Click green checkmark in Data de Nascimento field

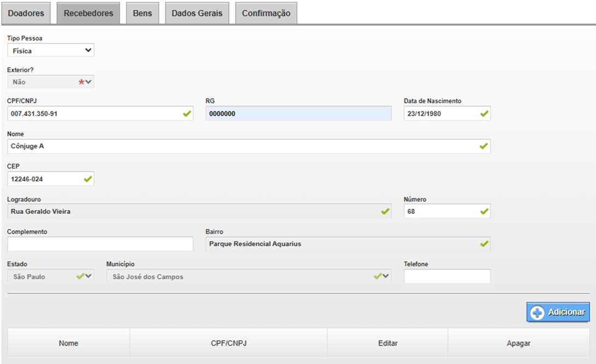[x=484, y=114]
